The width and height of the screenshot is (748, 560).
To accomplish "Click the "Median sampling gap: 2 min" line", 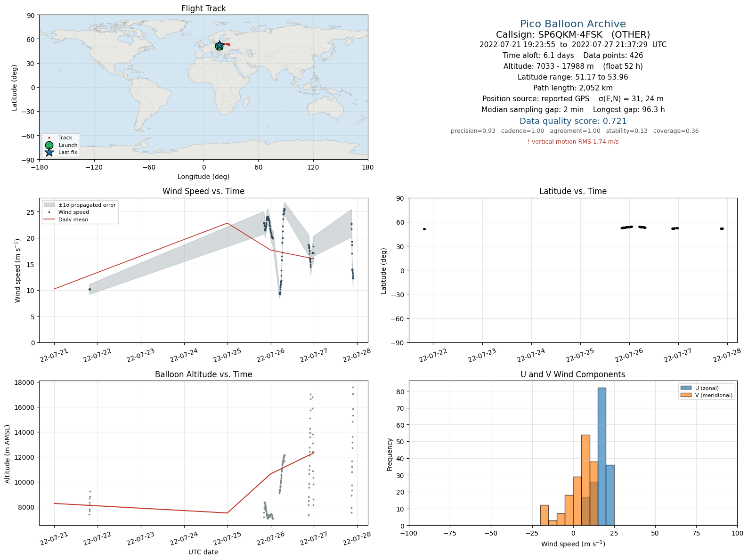I will [573, 110].
